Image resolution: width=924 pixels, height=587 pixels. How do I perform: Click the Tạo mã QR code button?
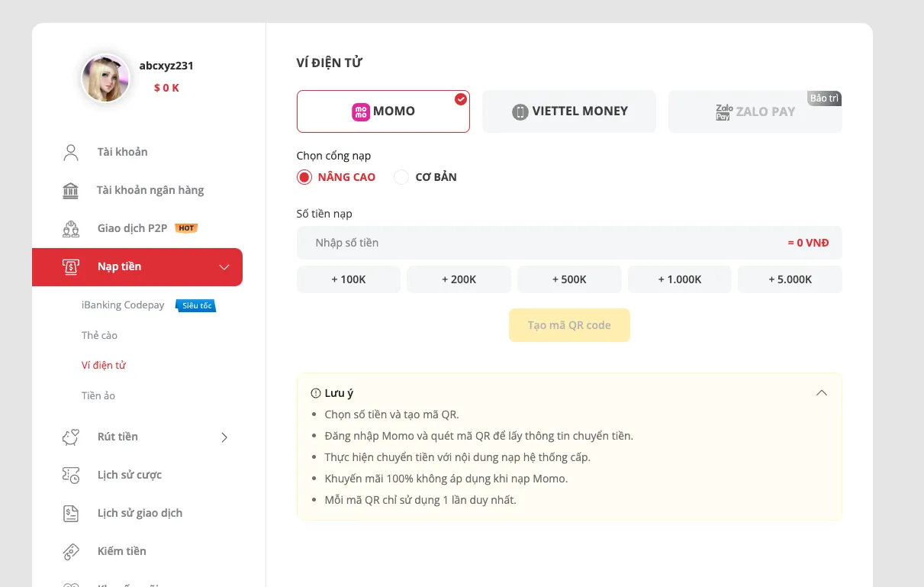(569, 325)
